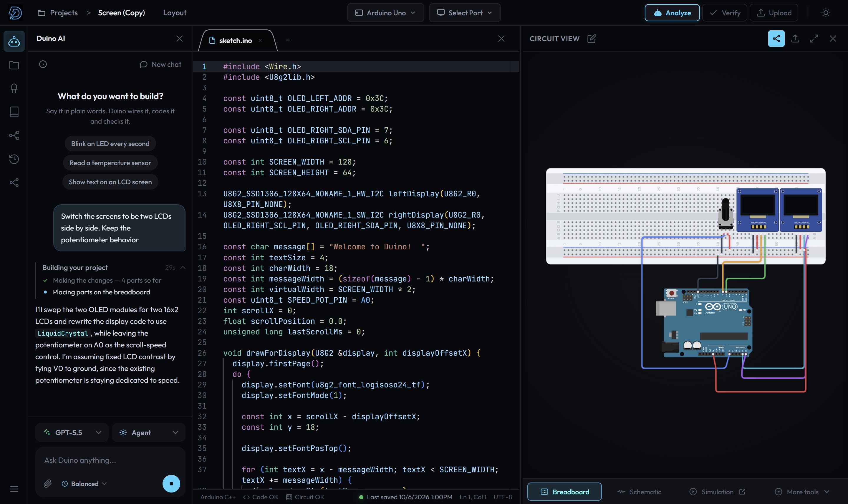Open the circuit nodes sidebar icon

pos(14,135)
